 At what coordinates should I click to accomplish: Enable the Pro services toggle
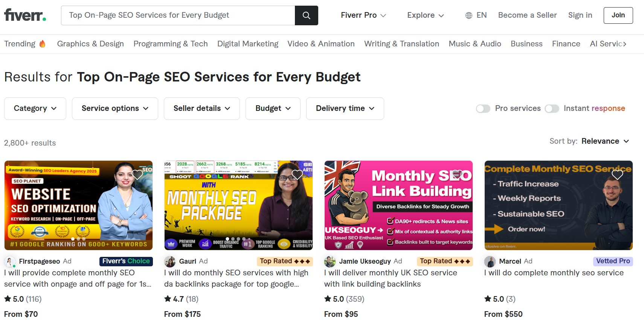click(483, 109)
